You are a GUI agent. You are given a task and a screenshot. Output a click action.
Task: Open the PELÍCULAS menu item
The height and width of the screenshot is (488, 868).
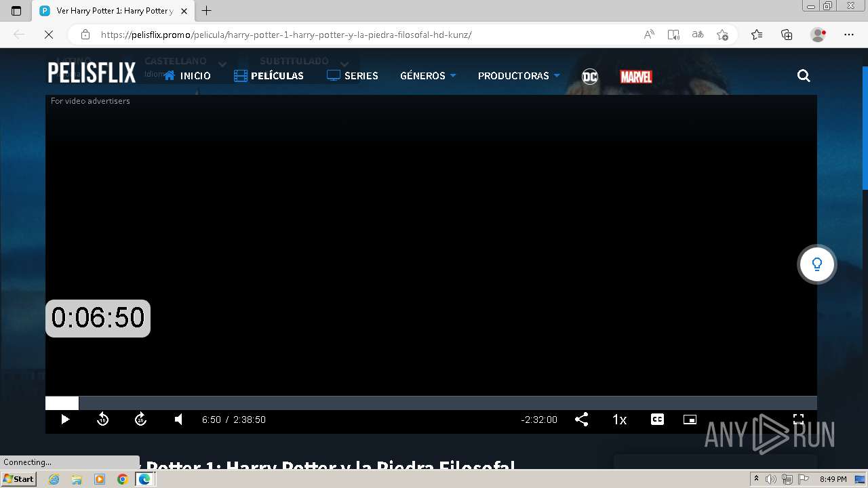269,76
